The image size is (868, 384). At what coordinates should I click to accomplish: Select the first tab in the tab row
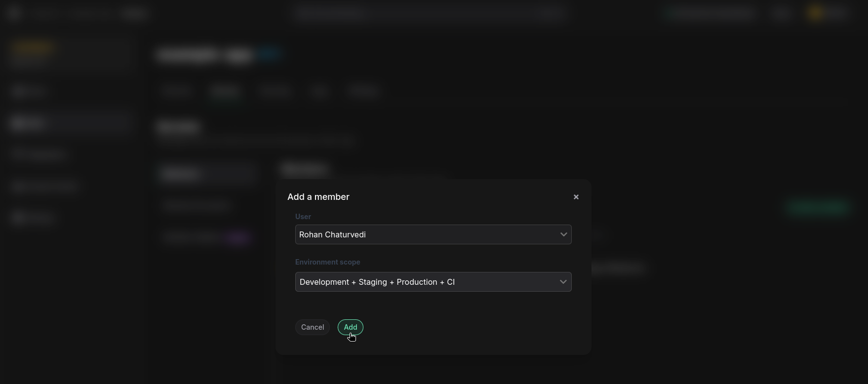176,91
